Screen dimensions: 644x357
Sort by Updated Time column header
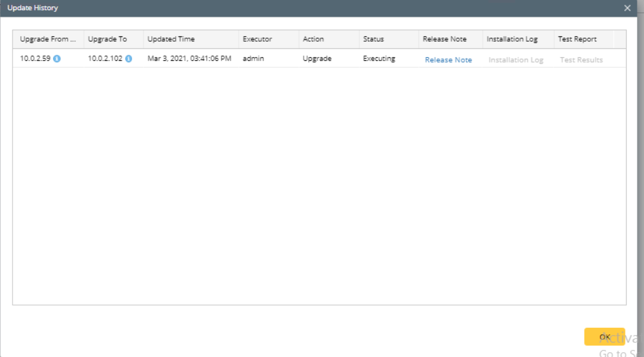click(191, 39)
